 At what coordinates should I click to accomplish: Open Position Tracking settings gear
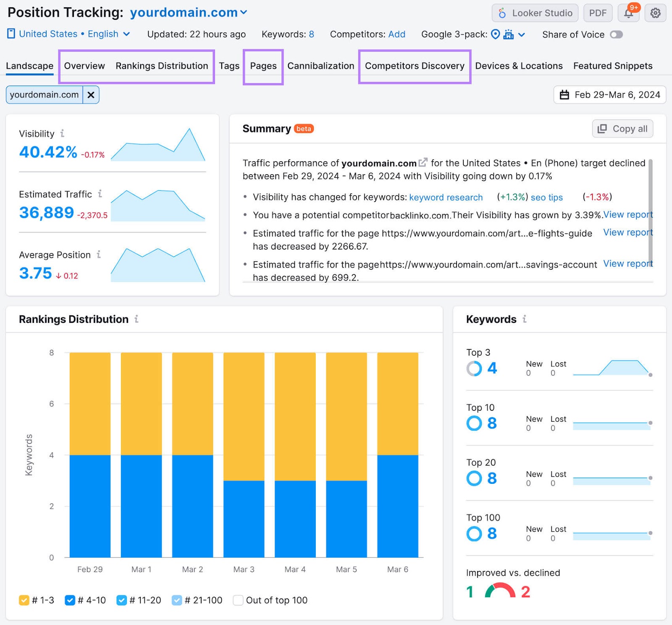coord(655,13)
